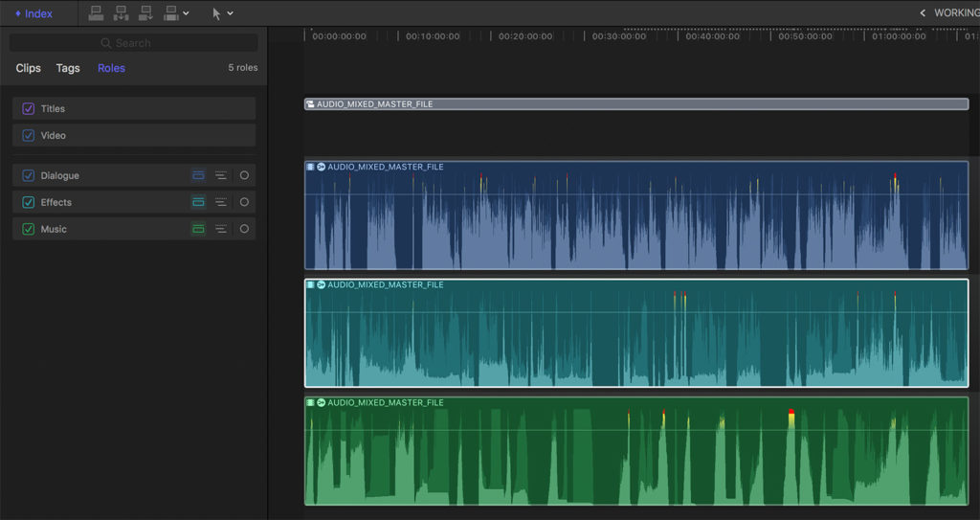
Task: Click the compound clip badge on the blue clip
Action: click(321, 167)
